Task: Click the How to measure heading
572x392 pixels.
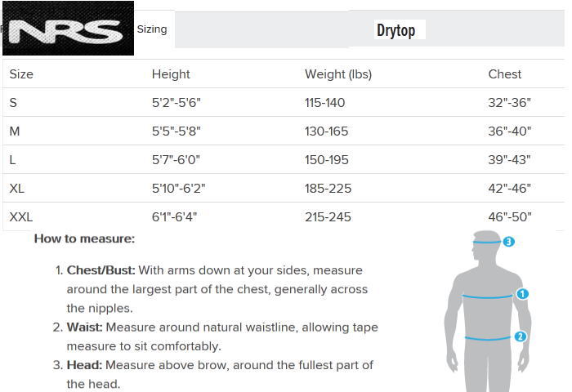Action: (x=84, y=238)
